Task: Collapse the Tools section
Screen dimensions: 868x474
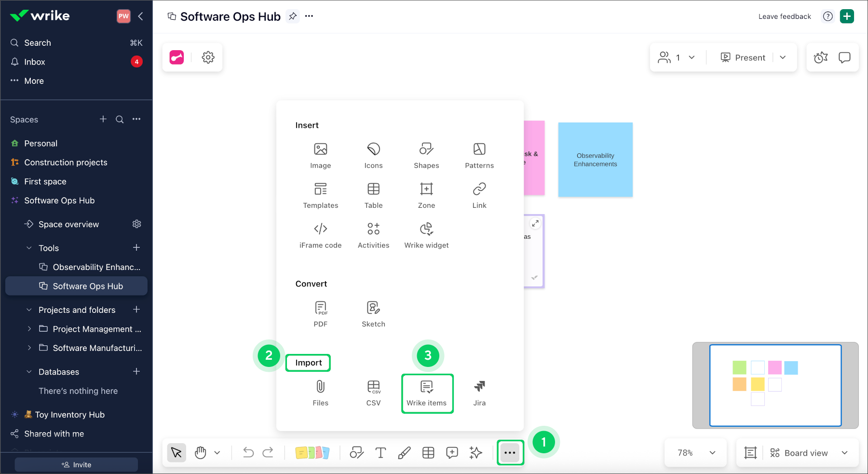Action: [29, 248]
